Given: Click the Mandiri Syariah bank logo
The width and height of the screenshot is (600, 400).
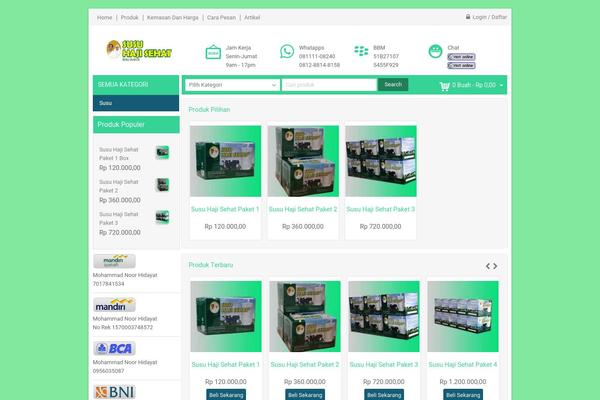Looking at the screenshot, I should [x=114, y=261].
